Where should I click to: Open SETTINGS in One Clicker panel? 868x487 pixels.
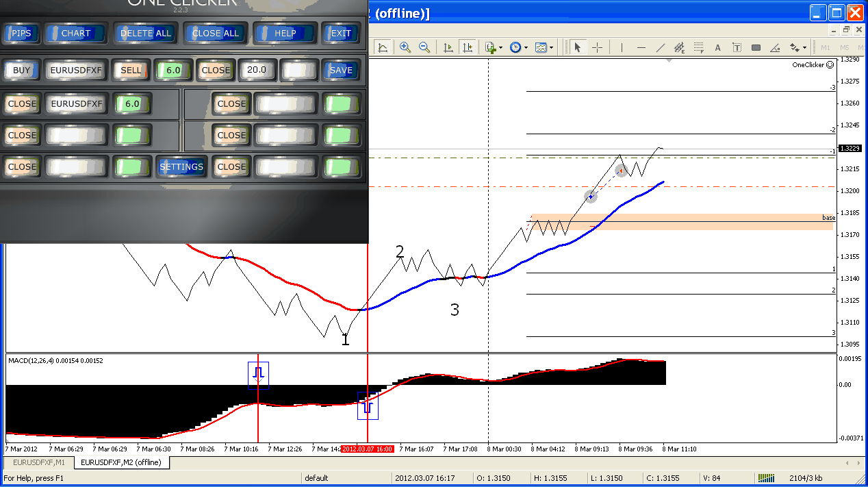click(x=181, y=166)
